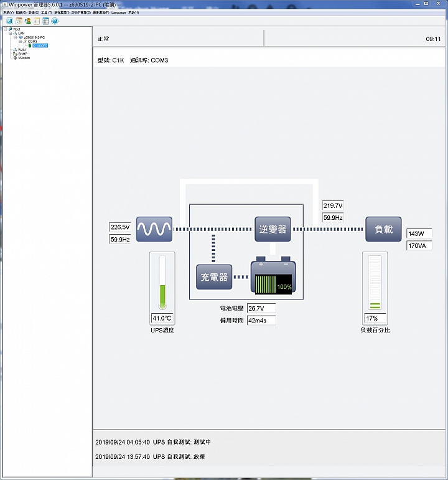
Task: Click the z690519-2-PC computer icon
Action: coord(21,37)
